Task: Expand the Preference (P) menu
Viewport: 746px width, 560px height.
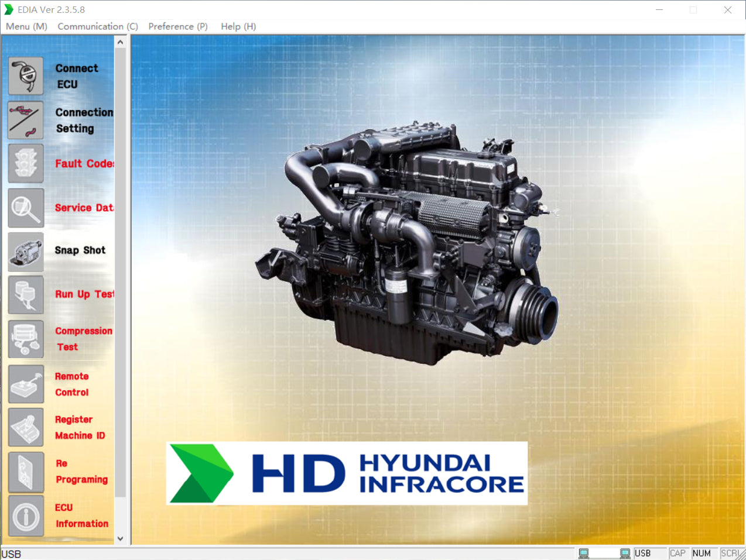Action: [178, 26]
